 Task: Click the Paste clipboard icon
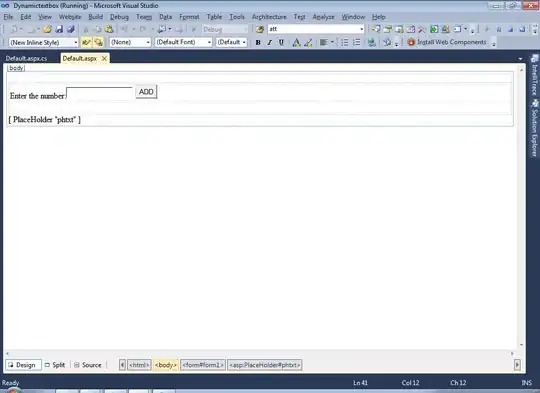point(109,29)
